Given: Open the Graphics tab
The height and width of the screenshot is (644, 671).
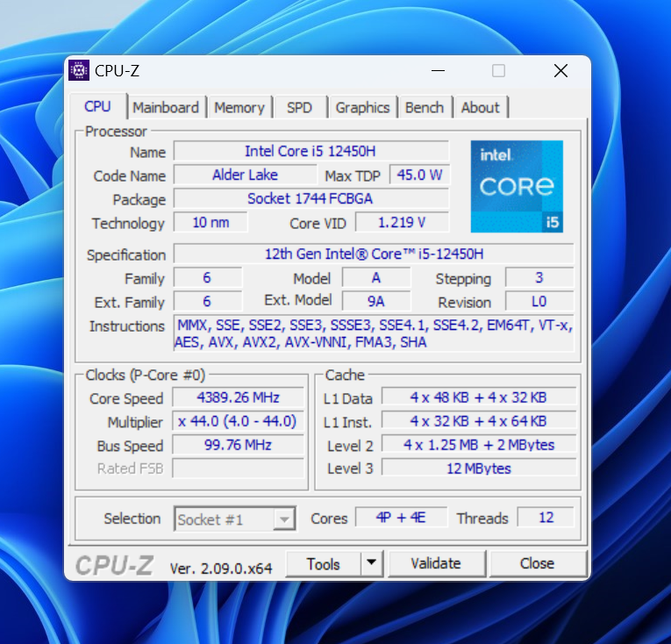Looking at the screenshot, I should (x=362, y=107).
